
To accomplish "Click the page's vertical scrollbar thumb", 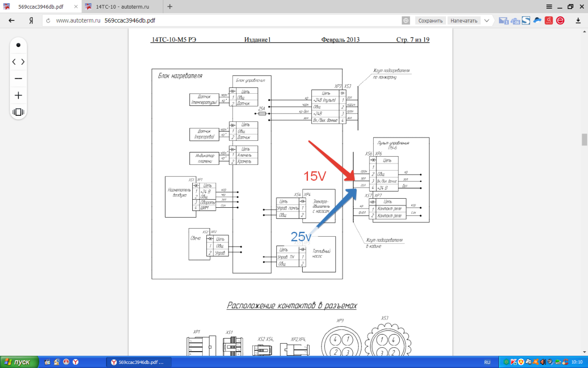I will coord(584,140).
